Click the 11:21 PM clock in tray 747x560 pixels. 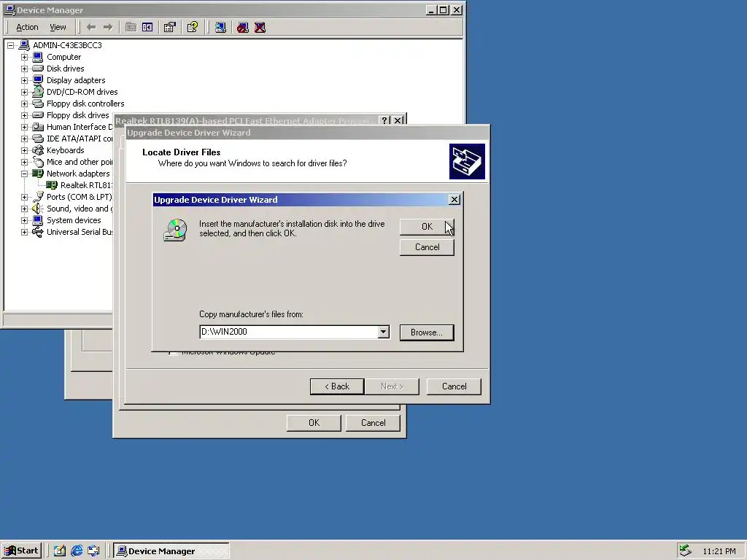tap(719, 551)
